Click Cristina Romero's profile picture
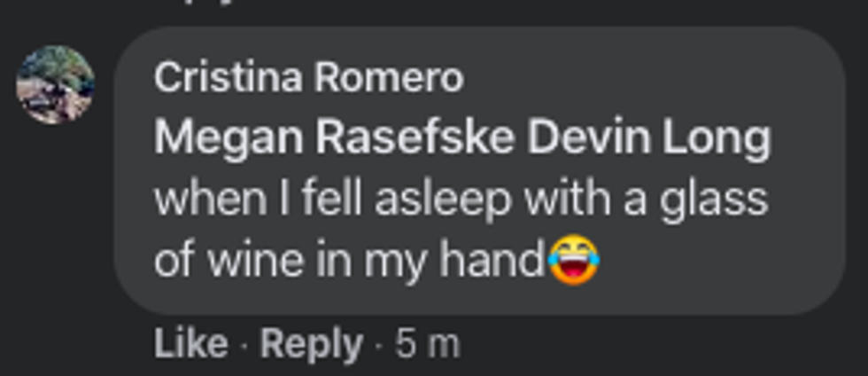 coord(55,84)
